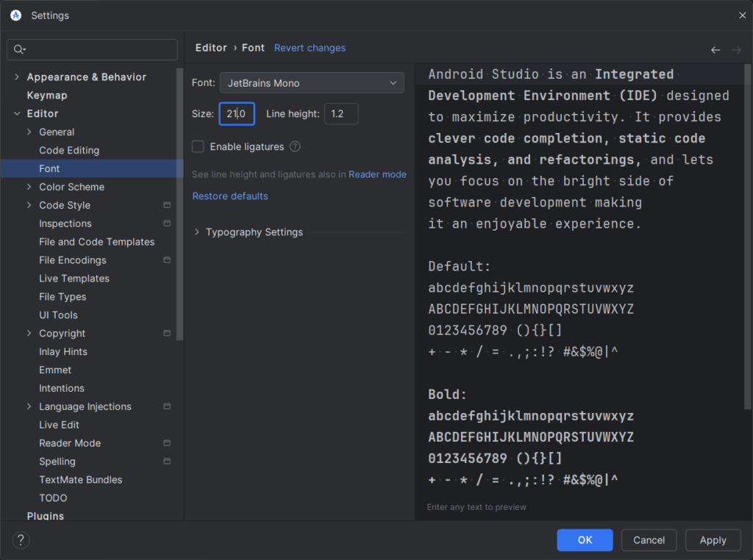Collapse the Editor tree node

click(17, 114)
